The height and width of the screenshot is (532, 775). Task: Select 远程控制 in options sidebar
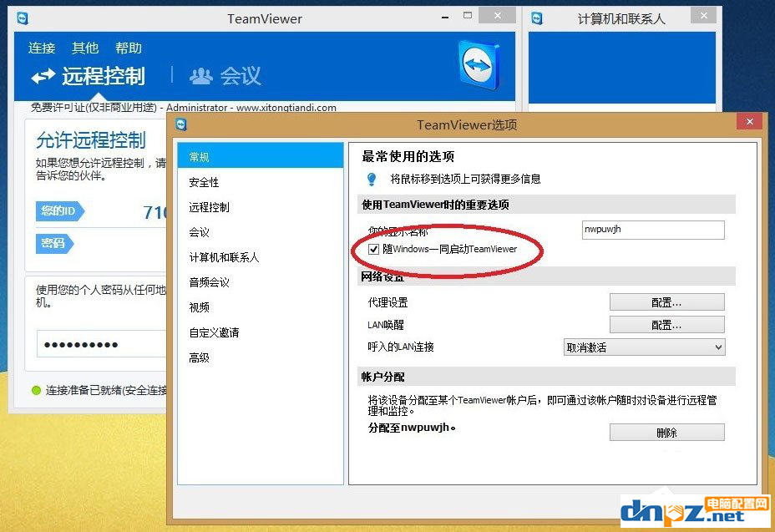(261, 207)
